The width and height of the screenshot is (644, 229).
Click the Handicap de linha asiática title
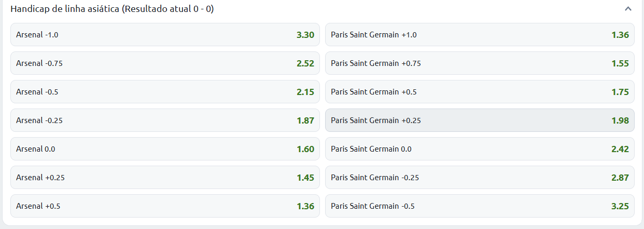[112, 9]
